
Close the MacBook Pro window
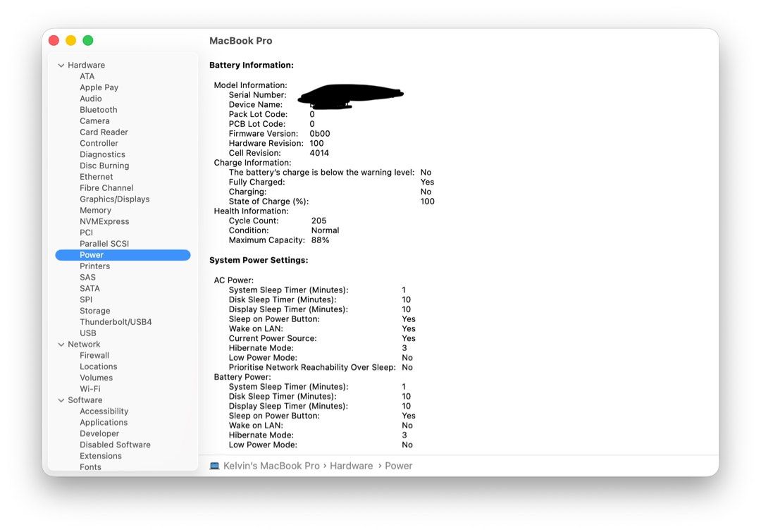(54, 40)
